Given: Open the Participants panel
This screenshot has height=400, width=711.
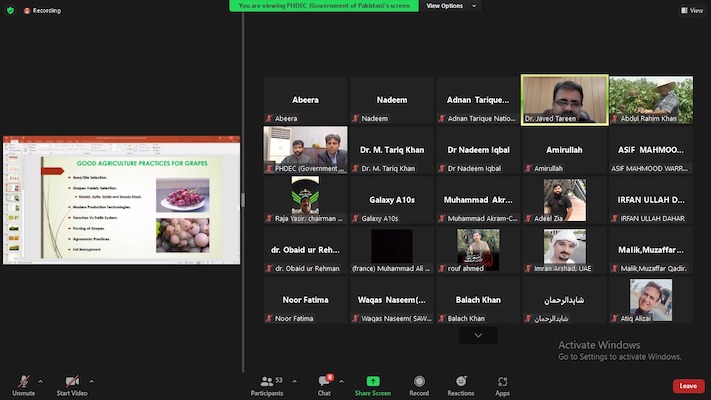Looking at the screenshot, I should [266, 383].
